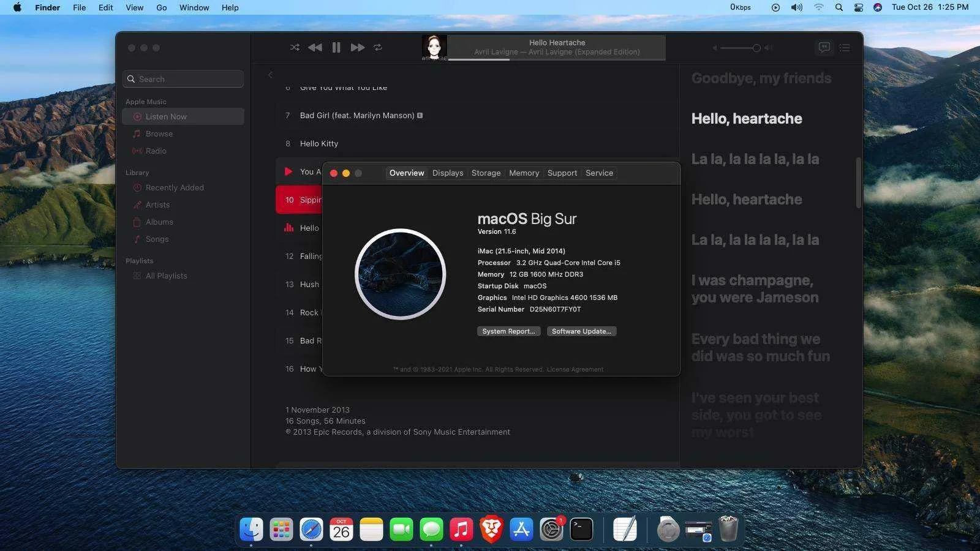Open Control Center
Screen dimensions: 980x551
pos(859,7)
